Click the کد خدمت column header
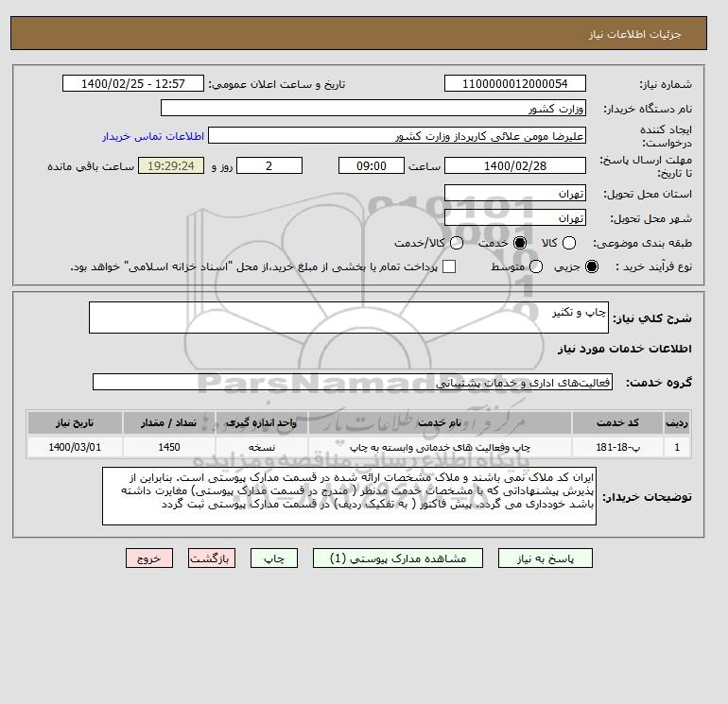 617,422
